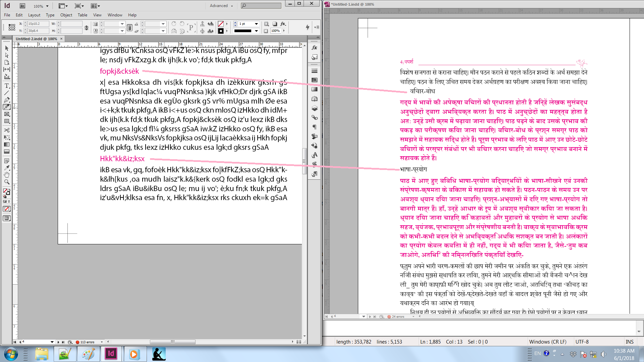
Task: Open the Table menu
Action: (83, 15)
